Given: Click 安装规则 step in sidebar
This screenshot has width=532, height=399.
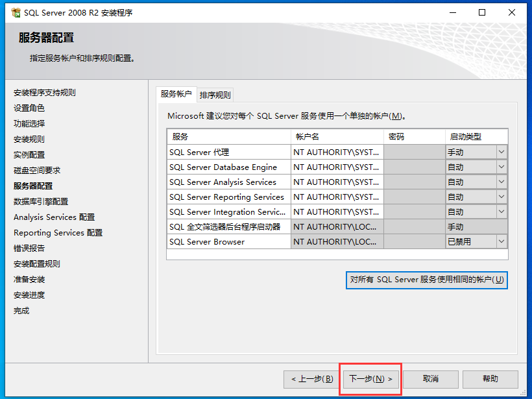Looking at the screenshot, I should coord(29,139).
